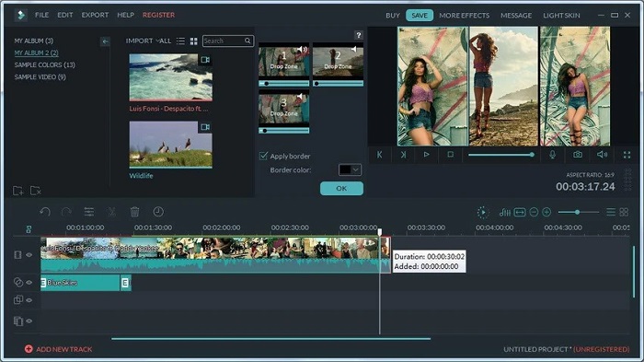Click the microphone voiceover icon
Screen dimensions: 644x362
[x=552, y=155]
